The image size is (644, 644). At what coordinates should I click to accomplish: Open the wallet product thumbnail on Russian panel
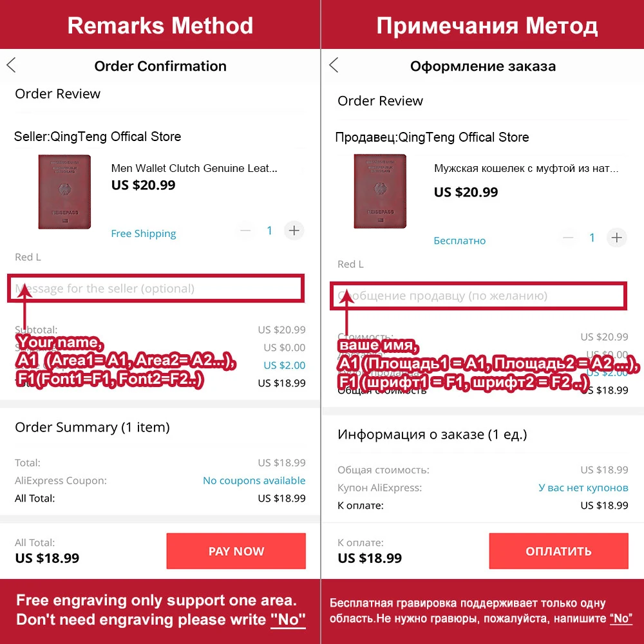tap(380, 192)
